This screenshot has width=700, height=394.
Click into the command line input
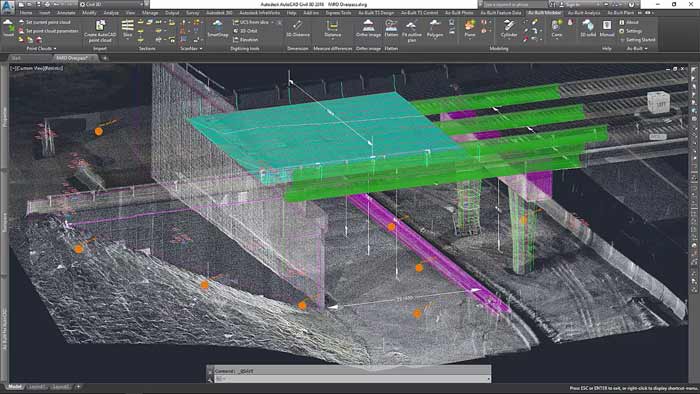[350, 379]
